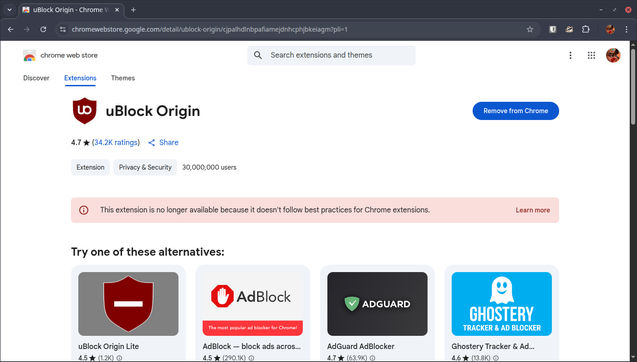Open the AdGuard alternative thumbnail

pyautogui.click(x=377, y=304)
